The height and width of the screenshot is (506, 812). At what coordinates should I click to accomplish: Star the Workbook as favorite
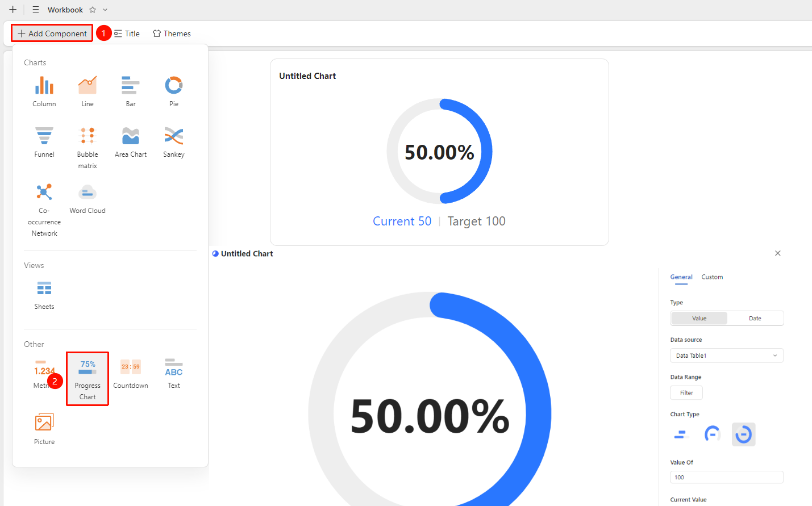coord(93,10)
